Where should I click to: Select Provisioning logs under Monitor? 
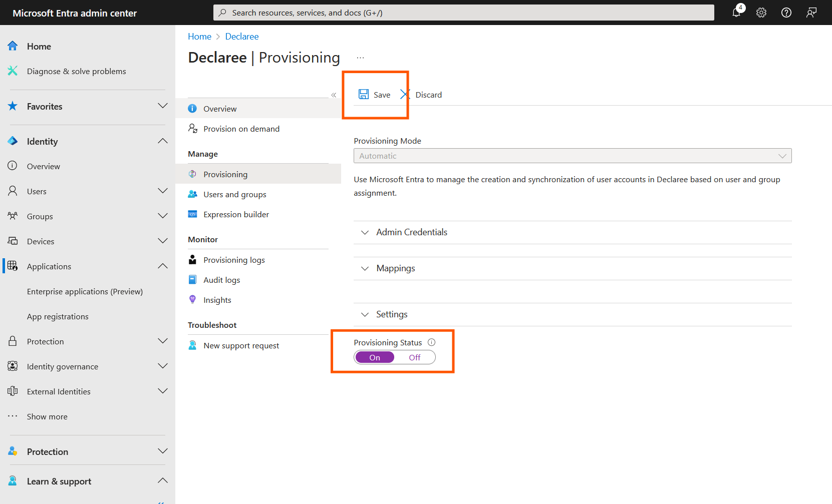pyautogui.click(x=234, y=260)
